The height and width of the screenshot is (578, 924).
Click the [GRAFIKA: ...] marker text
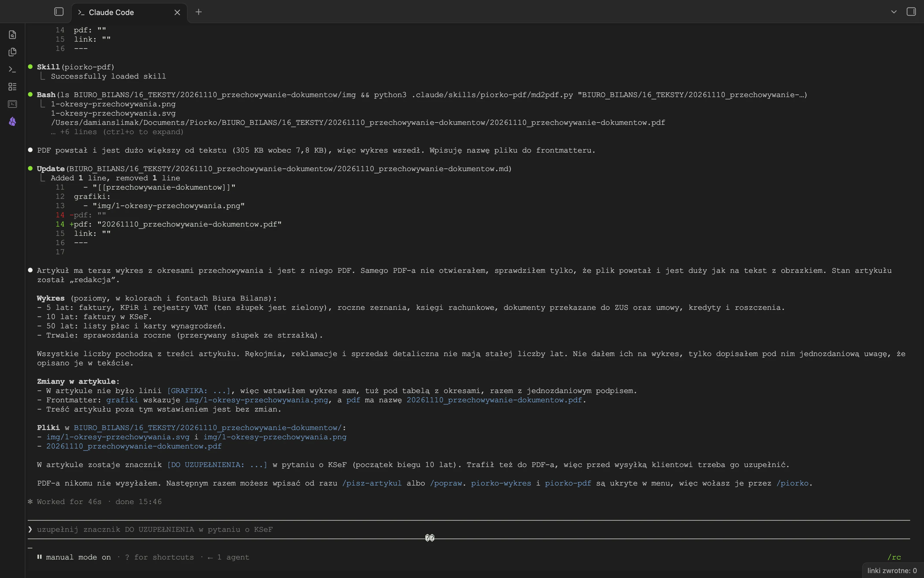[199, 391]
